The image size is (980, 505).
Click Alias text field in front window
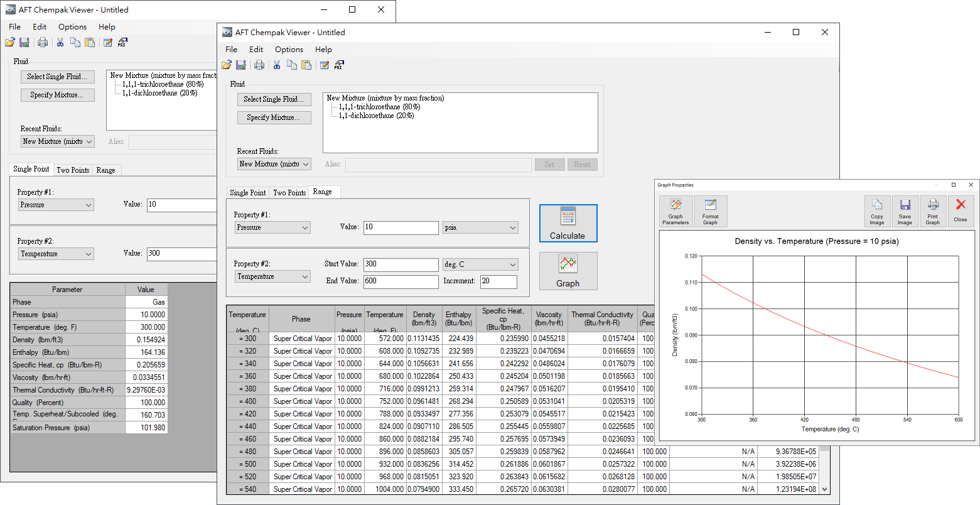[x=438, y=165]
